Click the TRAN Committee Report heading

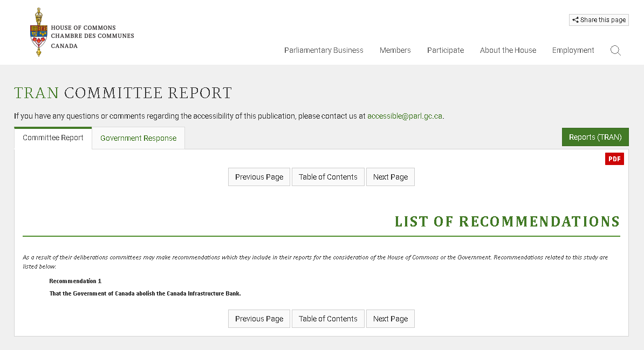(x=123, y=93)
